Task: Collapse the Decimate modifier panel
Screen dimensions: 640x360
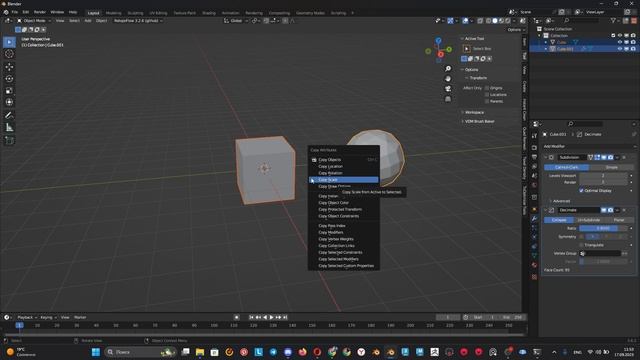Action: pyautogui.click(x=546, y=210)
